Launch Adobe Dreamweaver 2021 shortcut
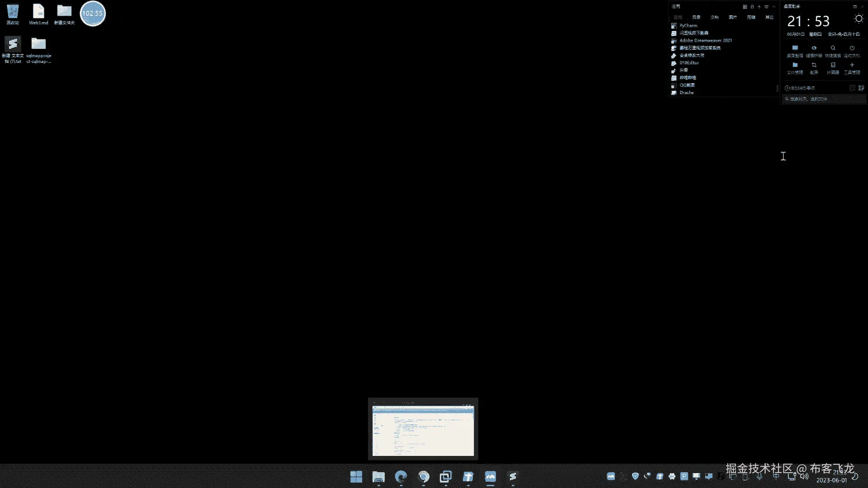Viewport: 868px width, 488px height. pyautogui.click(x=705, y=41)
